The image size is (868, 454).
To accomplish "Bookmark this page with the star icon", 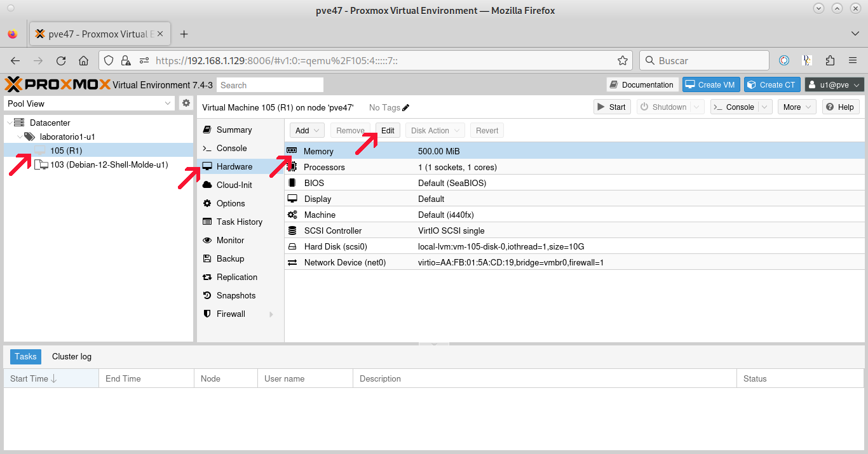I will click(x=623, y=61).
